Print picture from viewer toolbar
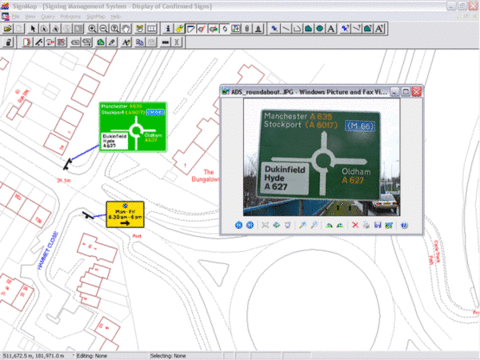 [x=366, y=225]
